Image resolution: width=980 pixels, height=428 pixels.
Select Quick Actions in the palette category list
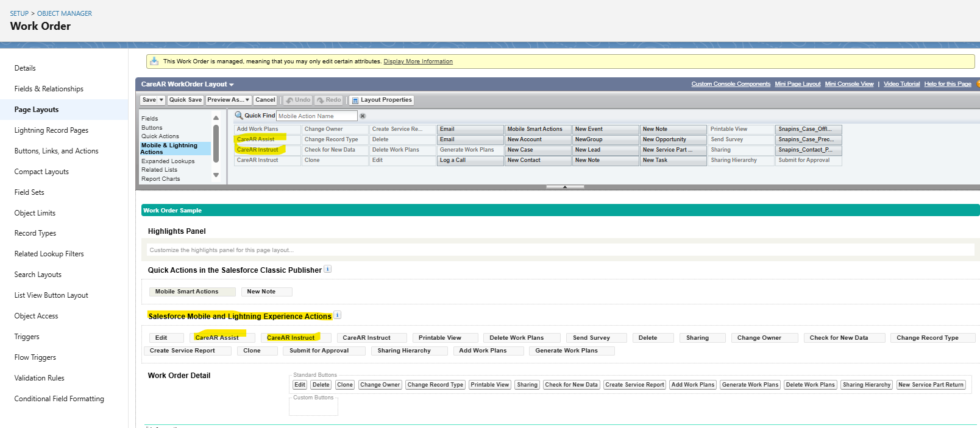pos(160,136)
